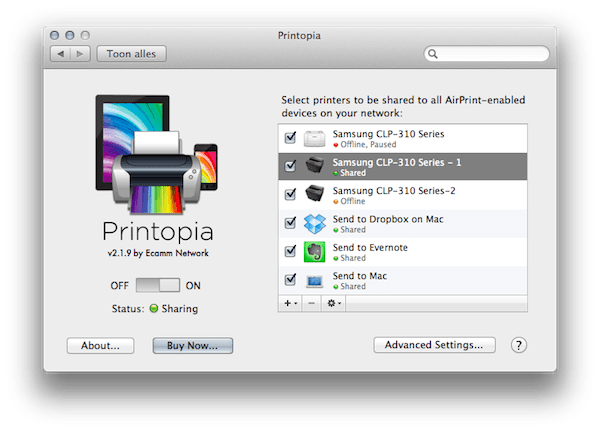This screenshot has height=432, width=600.
Task: Click the Buy Now... button
Action: tap(193, 346)
